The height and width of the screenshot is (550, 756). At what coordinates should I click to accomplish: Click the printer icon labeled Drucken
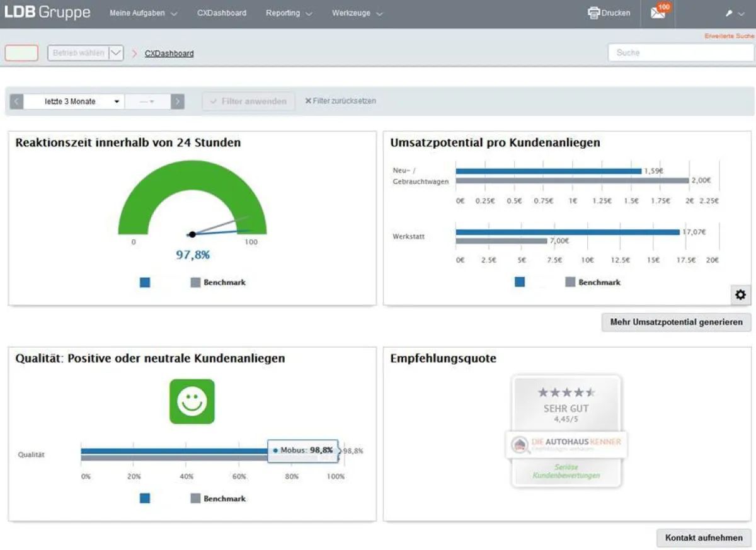pyautogui.click(x=593, y=13)
